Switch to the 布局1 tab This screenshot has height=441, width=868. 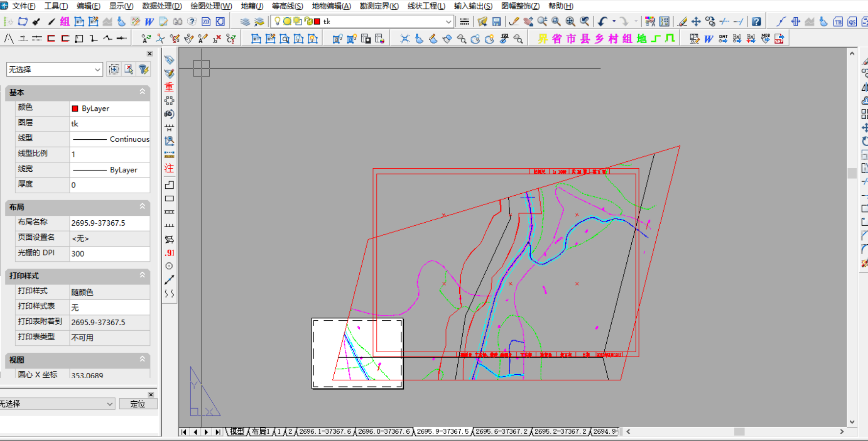tap(260, 432)
